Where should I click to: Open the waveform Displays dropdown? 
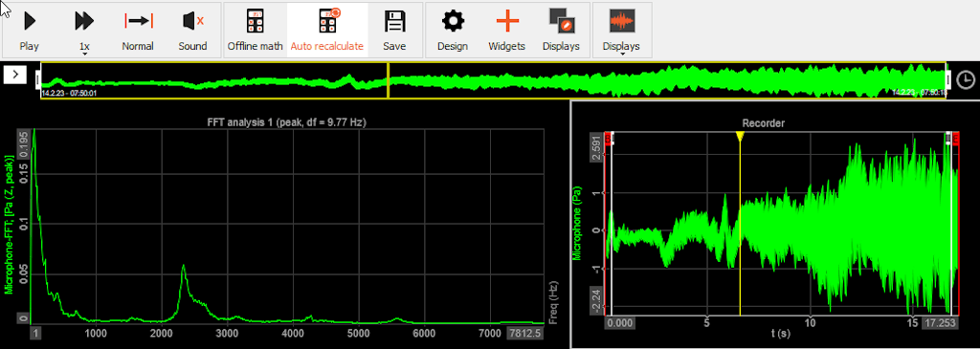621,30
